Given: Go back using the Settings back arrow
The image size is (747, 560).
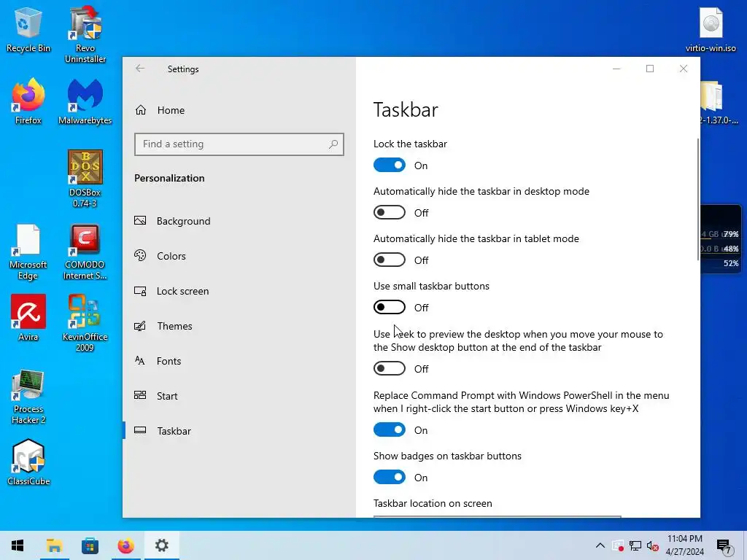Looking at the screenshot, I should tap(139, 69).
